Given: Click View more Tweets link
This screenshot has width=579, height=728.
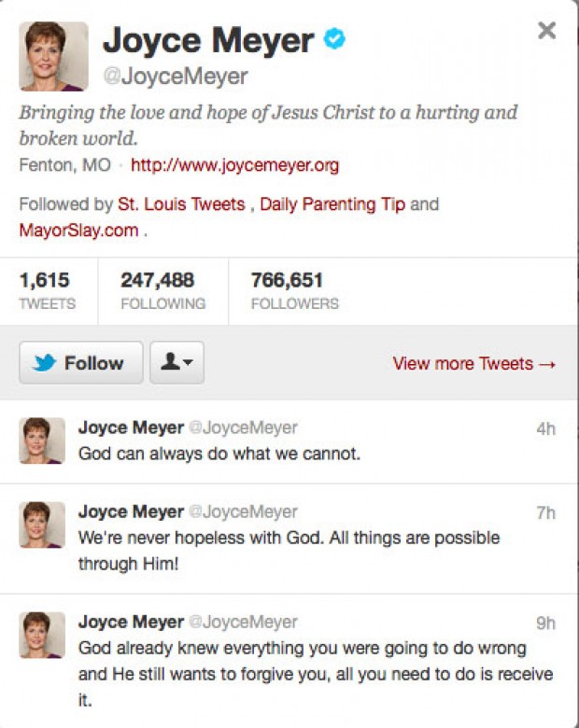Looking at the screenshot, I should (473, 363).
